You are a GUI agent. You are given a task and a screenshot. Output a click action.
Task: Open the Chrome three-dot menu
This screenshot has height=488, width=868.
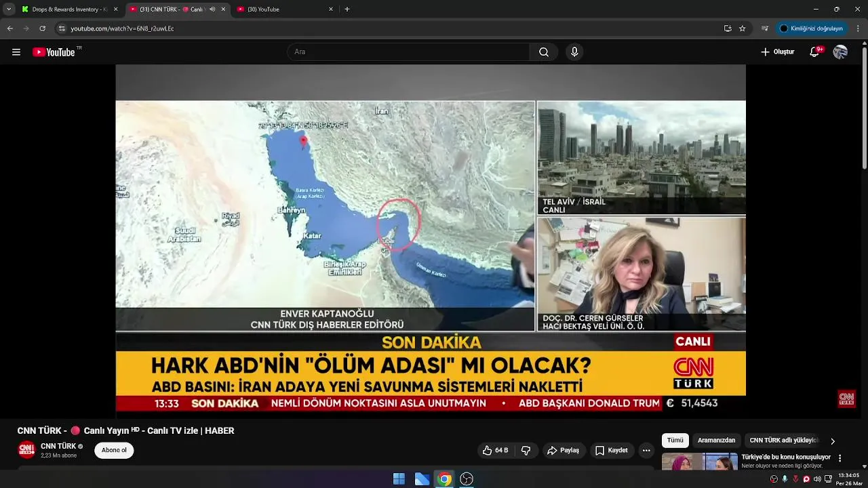coord(858,28)
